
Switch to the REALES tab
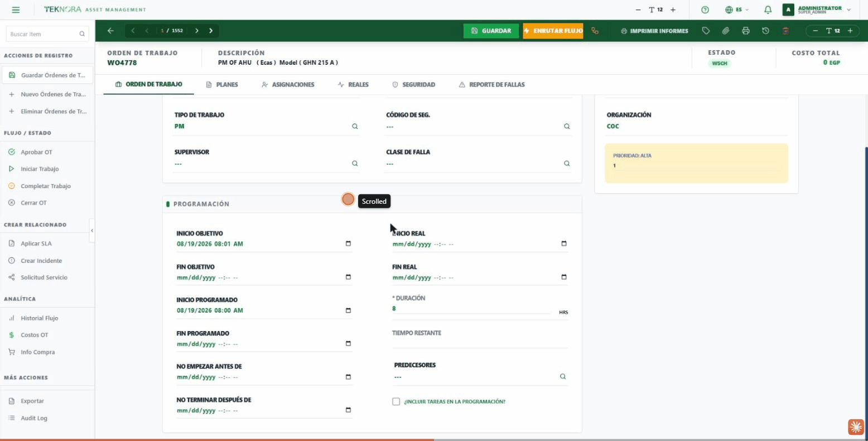[353, 85]
